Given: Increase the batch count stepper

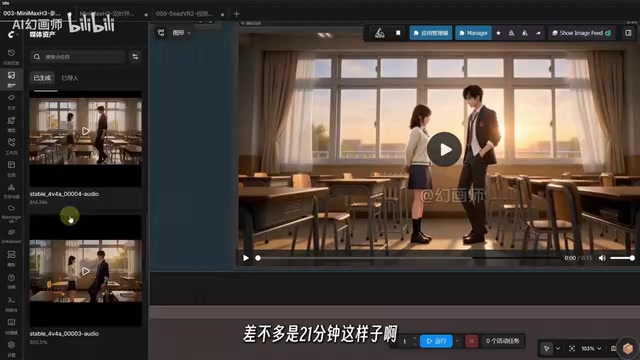Looking at the screenshot, I should point(415,338).
